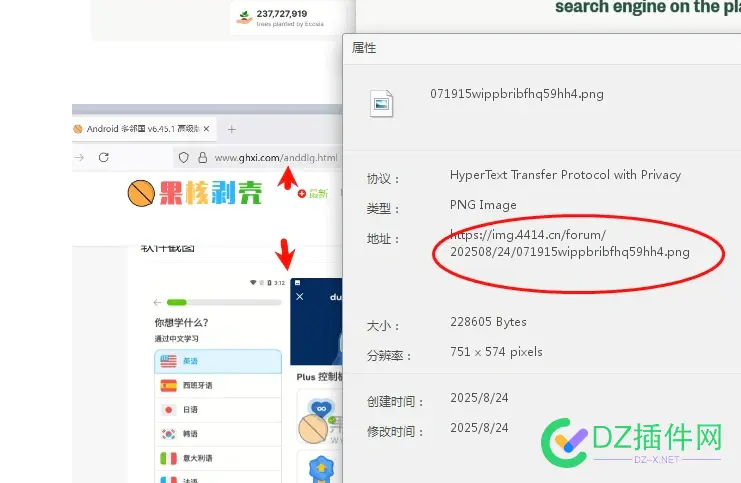
Task: Select filename 071915wippbribfhq59hh4.png text
Action: (x=517, y=94)
